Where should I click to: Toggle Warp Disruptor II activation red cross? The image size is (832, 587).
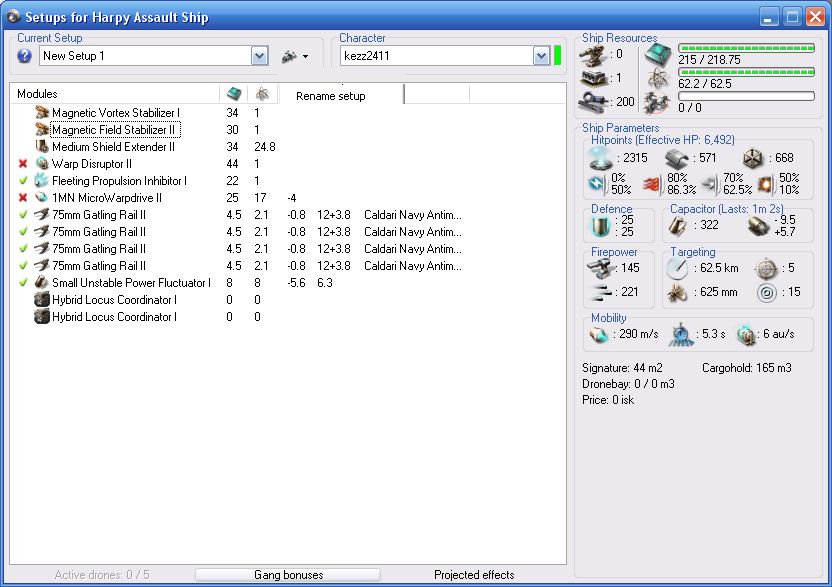(23, 164)
